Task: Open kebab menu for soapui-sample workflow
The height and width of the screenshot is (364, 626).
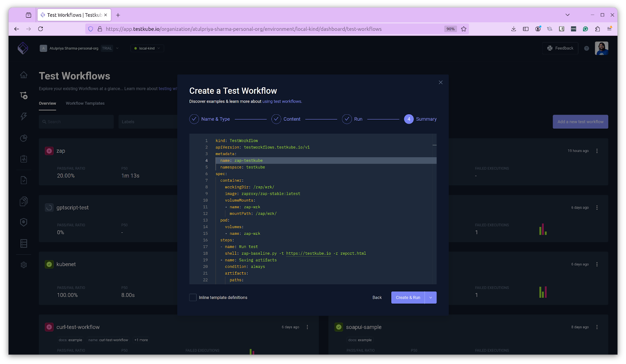Action: (597, 327)
